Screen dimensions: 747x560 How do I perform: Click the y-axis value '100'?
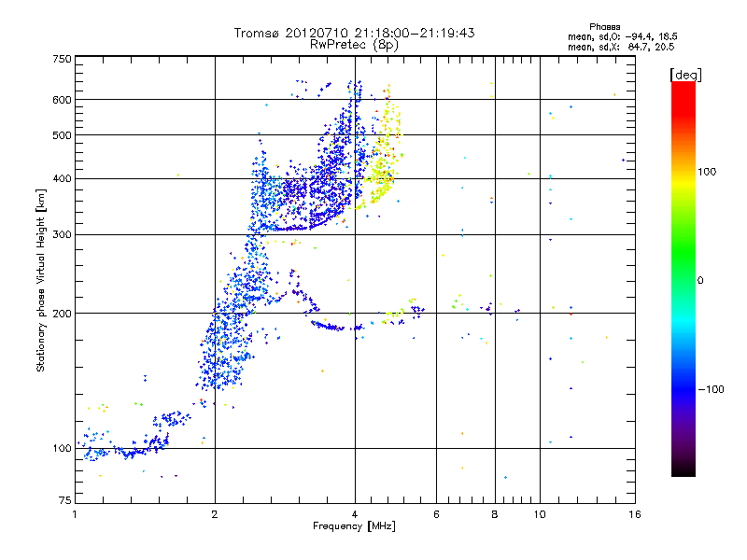pos(63,449)
